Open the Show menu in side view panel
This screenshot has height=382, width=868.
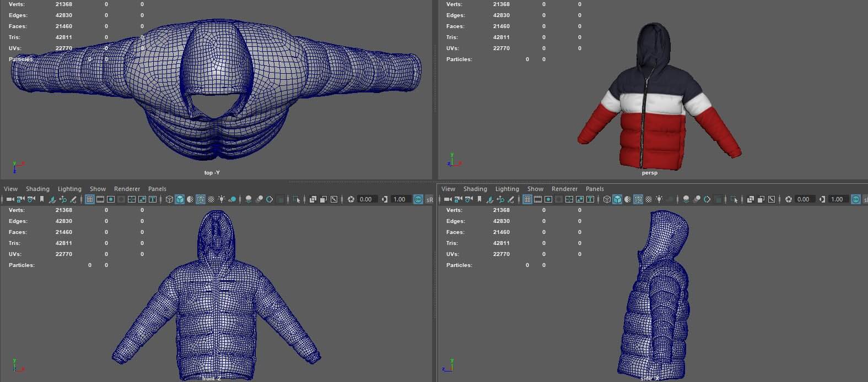click(x=535, y=189)
